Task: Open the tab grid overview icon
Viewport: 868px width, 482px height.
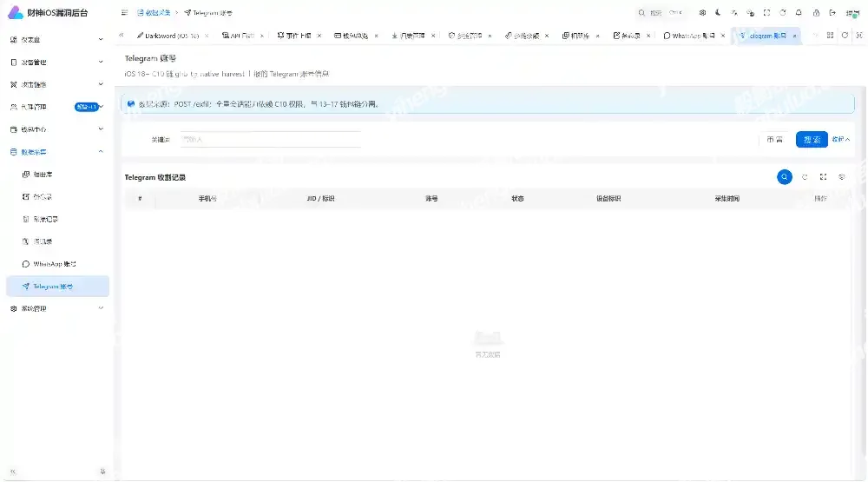Action: click(830, 36)
